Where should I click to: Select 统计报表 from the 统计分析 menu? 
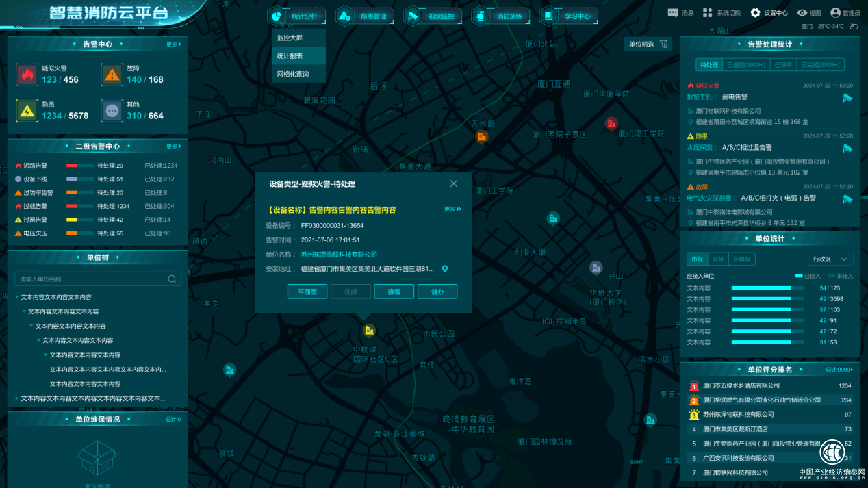pyautogui.click(x=290, y=56)
